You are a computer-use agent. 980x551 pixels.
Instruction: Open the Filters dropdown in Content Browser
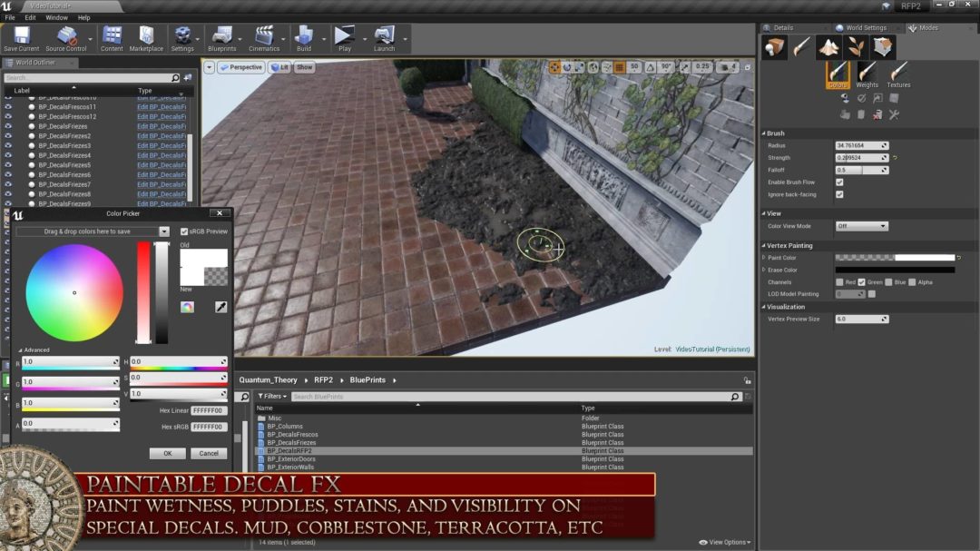(272, 396)
